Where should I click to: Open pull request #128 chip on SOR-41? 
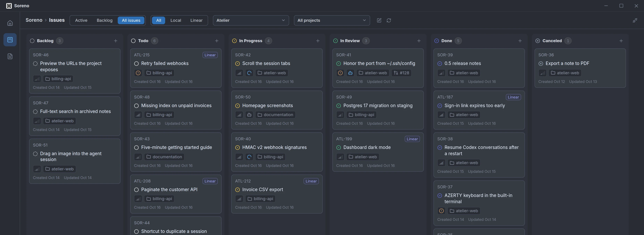click(401, 73)
